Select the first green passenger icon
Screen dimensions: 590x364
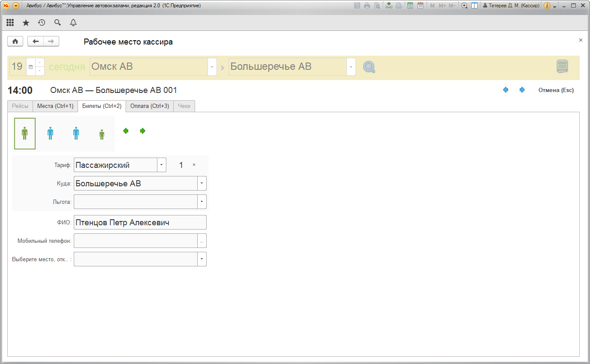click(25, 134)
